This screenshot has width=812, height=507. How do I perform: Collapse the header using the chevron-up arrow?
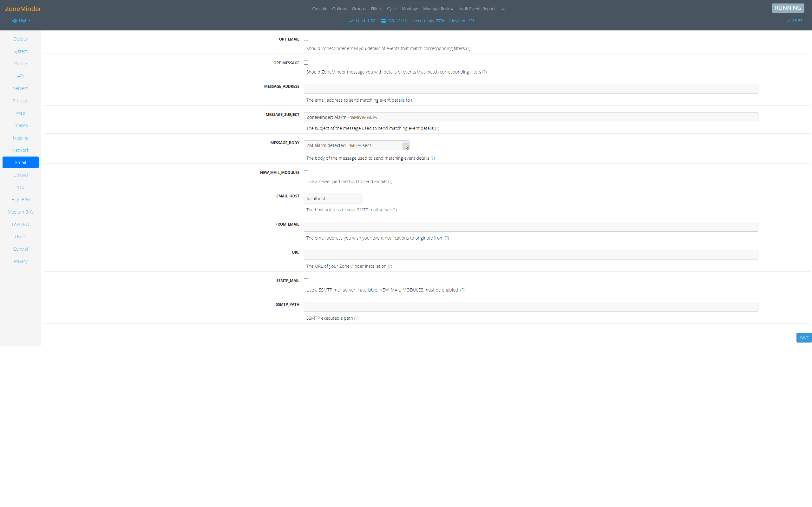click(503, 9)
